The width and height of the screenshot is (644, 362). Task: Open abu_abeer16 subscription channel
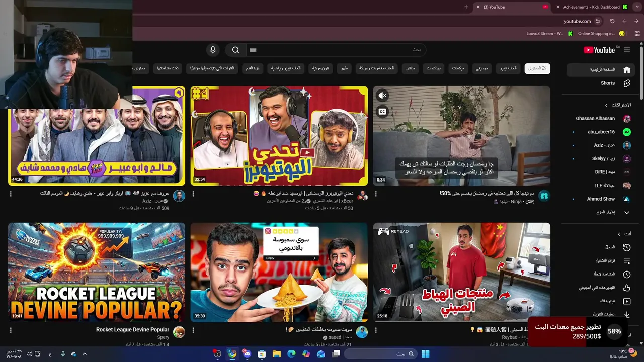601,132
